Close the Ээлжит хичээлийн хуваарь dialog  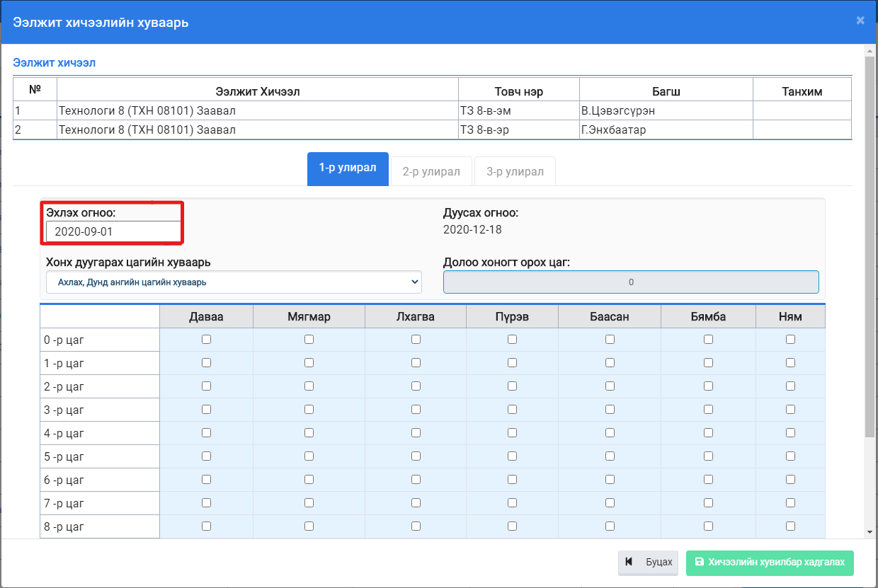coord(860,21)
